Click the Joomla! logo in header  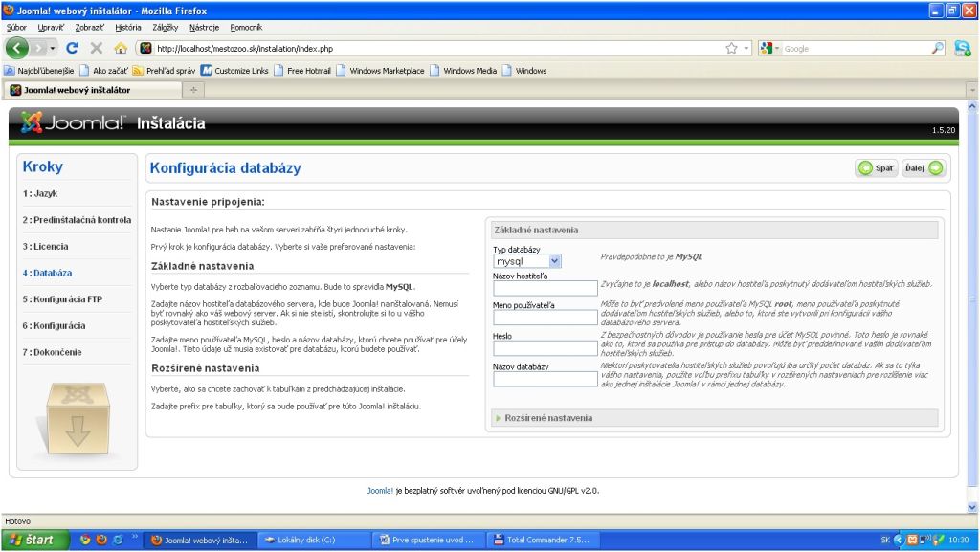[73, 122]
